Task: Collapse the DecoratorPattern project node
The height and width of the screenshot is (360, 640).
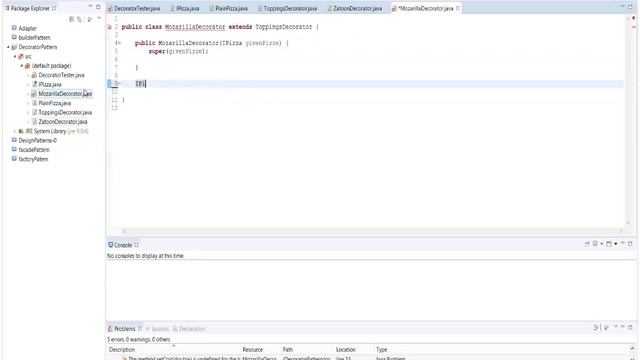Action: 8,47
